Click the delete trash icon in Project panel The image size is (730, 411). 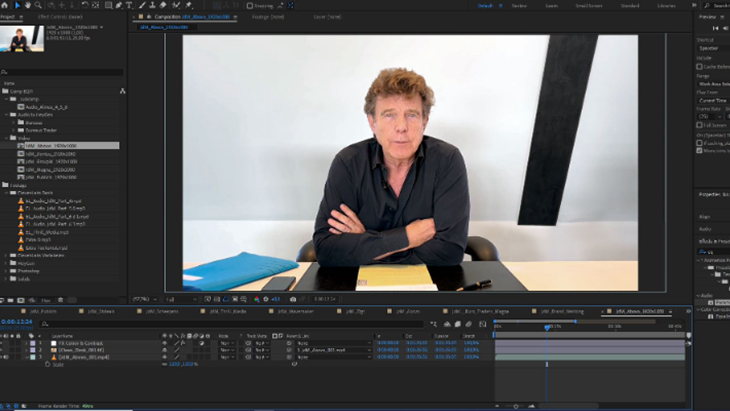[x=60, y=300]
